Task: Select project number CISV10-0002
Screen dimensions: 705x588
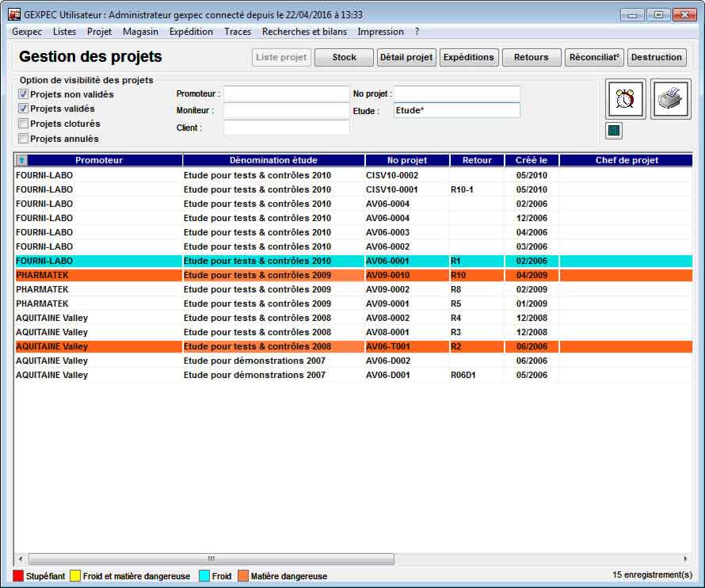Action: click(392, 175)
